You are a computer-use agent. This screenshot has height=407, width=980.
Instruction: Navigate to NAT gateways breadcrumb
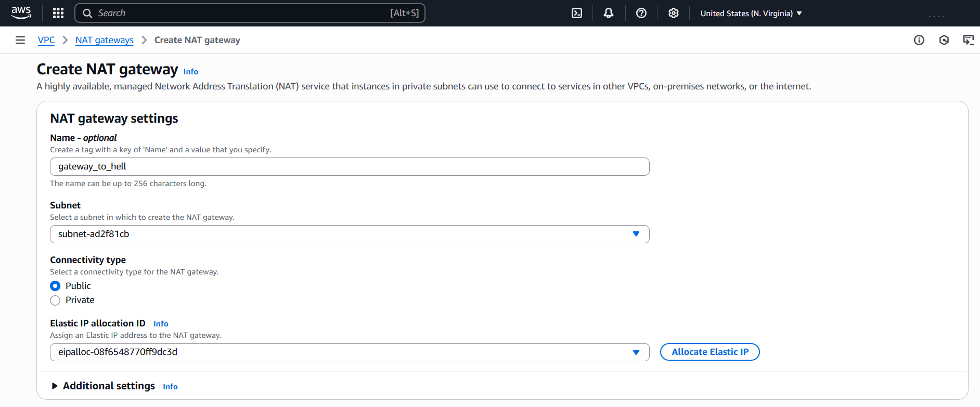click(x=104, y=40)
